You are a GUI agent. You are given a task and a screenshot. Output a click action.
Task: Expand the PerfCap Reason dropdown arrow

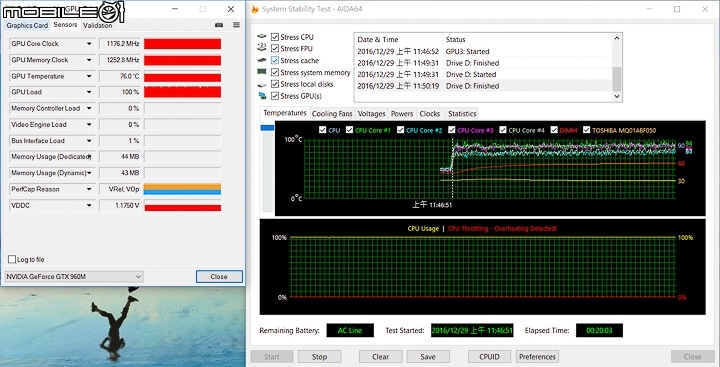coord(89,189)
